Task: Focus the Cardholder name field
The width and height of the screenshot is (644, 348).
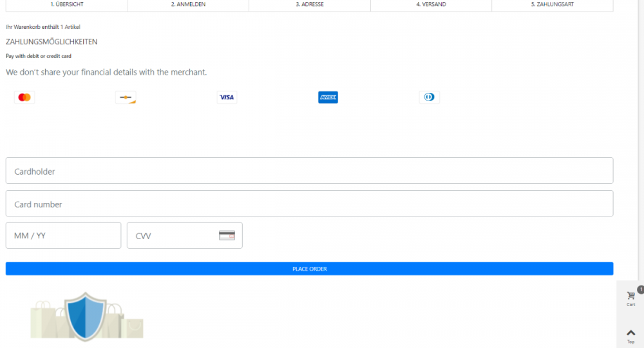Action: point(309,171)
